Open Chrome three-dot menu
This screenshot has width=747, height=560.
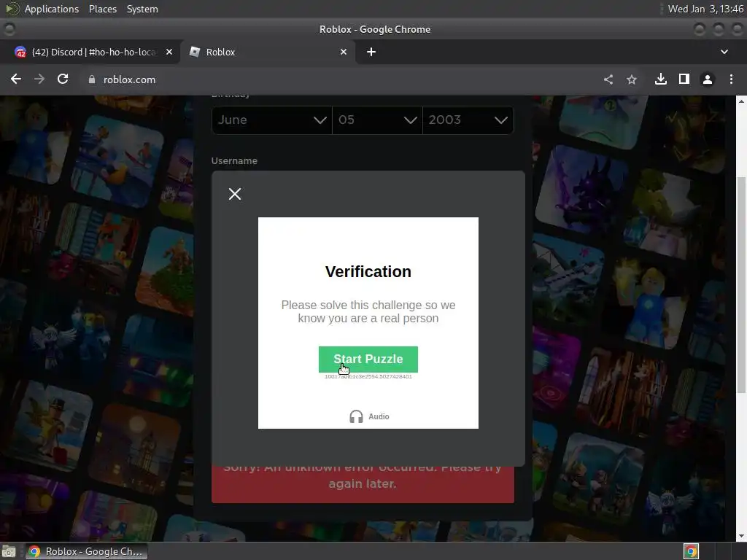(731, 79)
